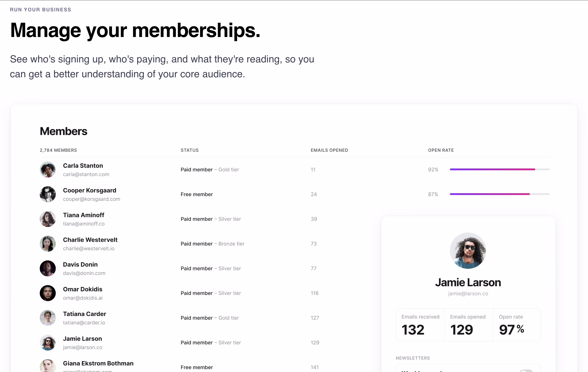Sort by the Emails Opened column header
Screen dimensions: 588x372
(x=329, y=150)
